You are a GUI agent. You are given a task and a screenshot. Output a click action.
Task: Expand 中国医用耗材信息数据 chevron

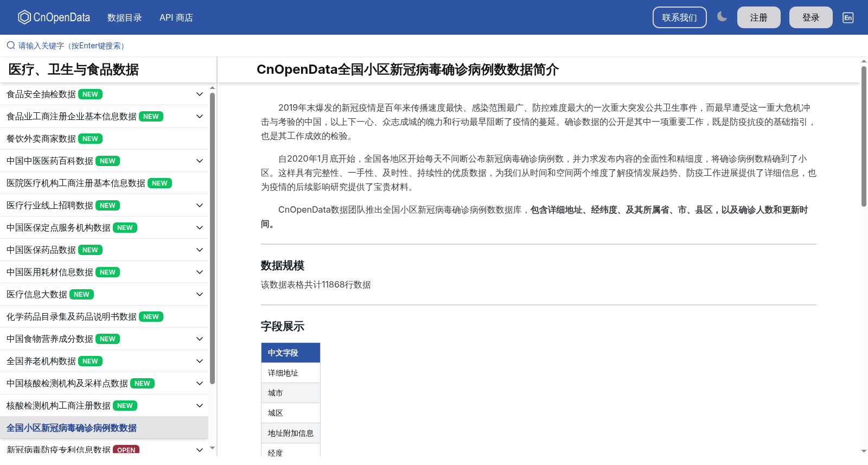[x=200, y=272]
